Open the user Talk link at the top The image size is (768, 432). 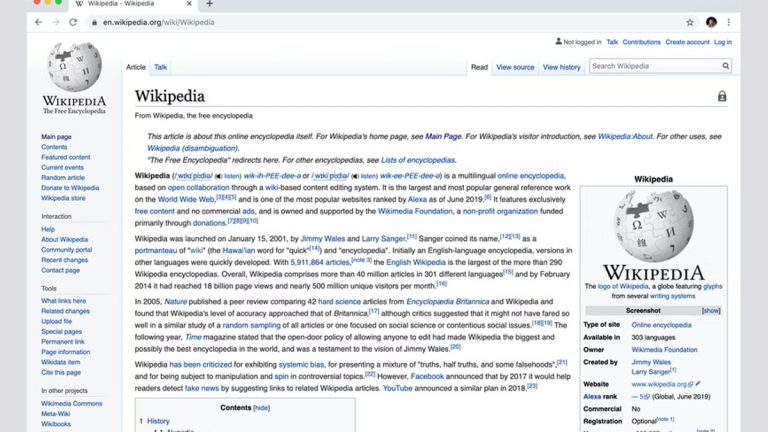point(612,42)
